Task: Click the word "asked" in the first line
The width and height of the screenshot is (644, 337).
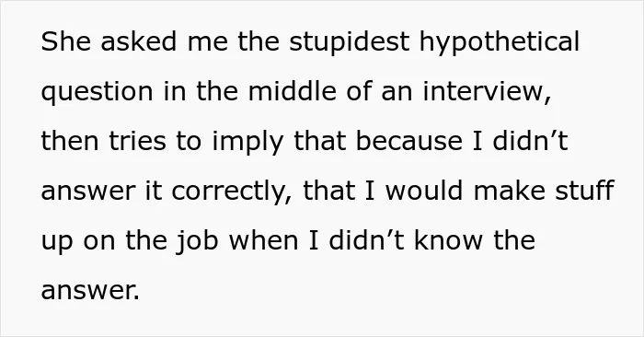Action: [x=139, y=41]
